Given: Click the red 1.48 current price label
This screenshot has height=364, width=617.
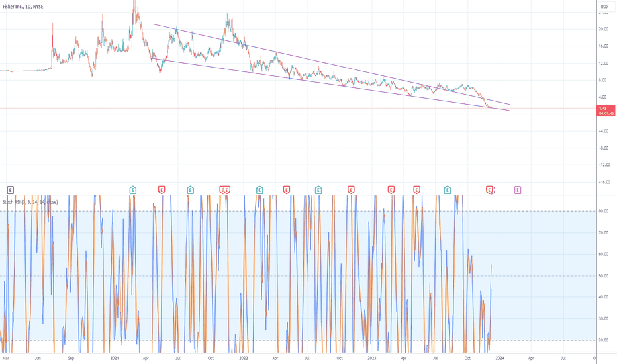Looking at the screenshot, I should point(606,111).
